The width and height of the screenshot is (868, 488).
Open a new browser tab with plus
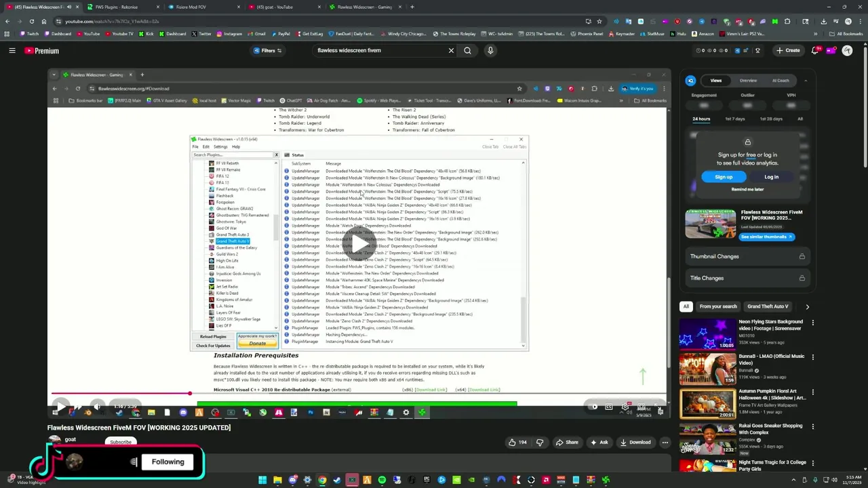pos(412,7)
